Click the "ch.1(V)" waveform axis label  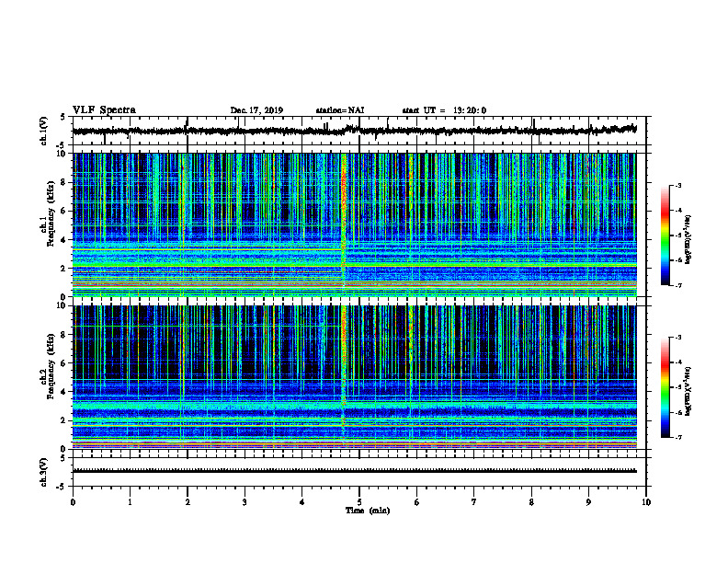coord(44,131)
